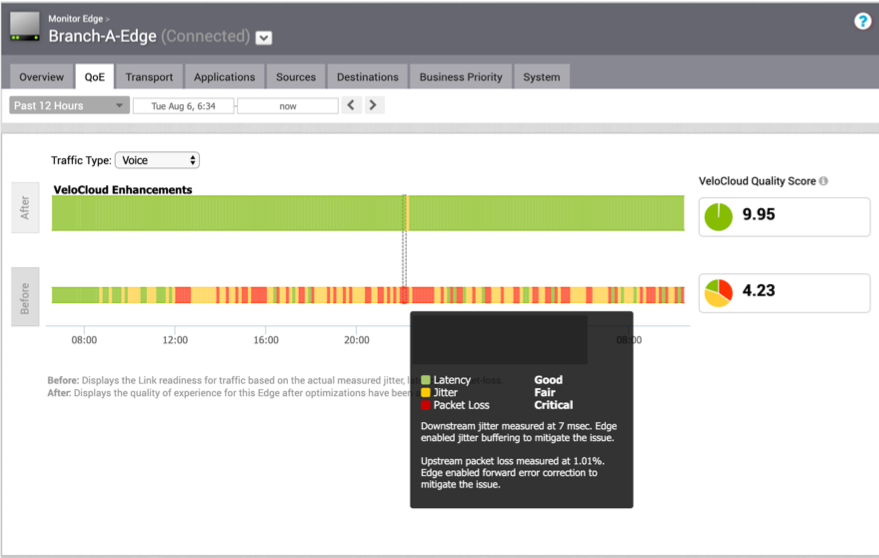Click the start date field Tue Aug 6
Screen dimensions: 879x558
tap(183, 106)
